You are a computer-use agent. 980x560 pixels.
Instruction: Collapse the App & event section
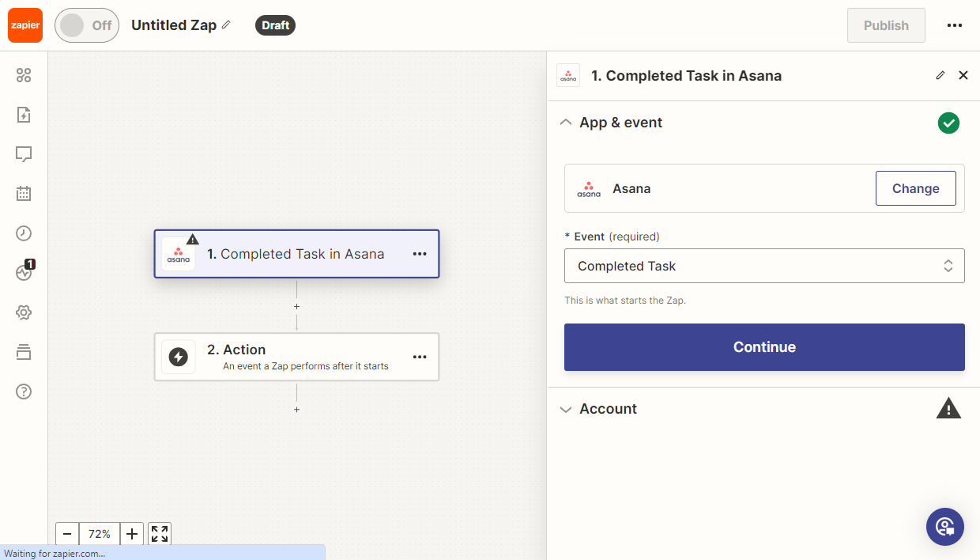tap(565, 123)
